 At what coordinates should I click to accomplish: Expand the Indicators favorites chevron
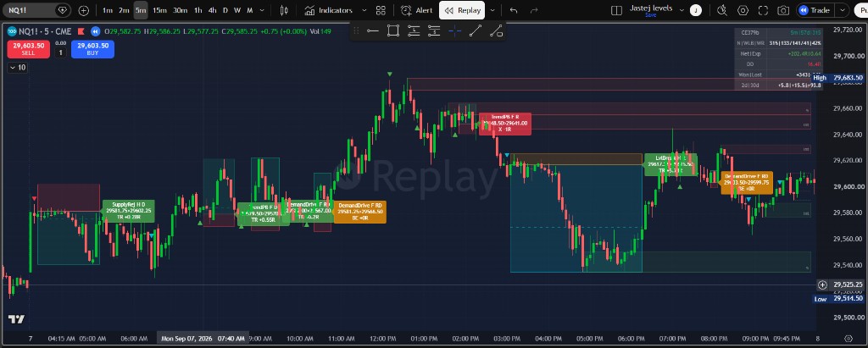point(364,10)
